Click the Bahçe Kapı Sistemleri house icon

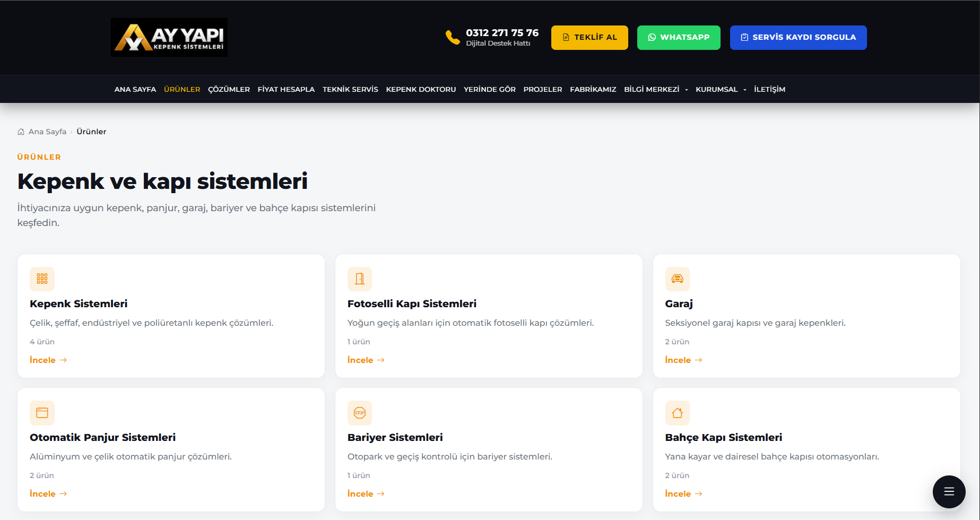678,412
